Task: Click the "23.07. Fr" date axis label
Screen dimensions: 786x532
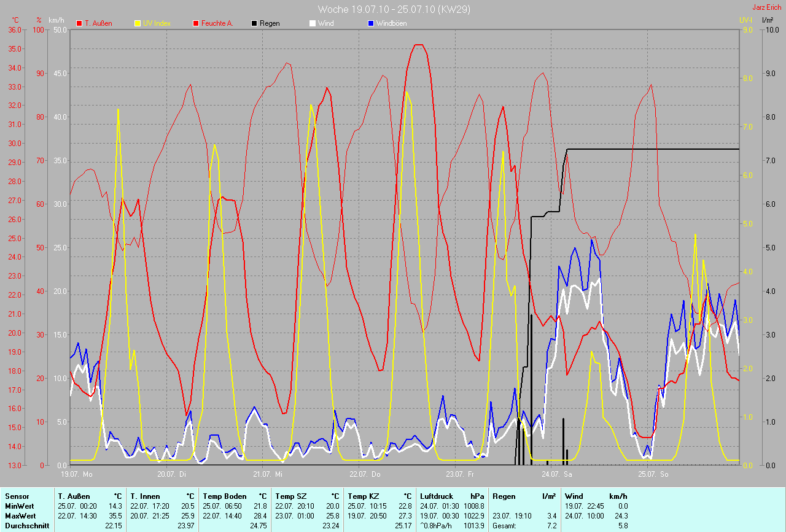Action: [x=460, y=474]
